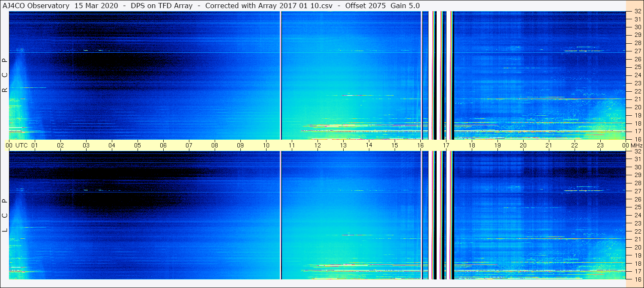
Task: Select hour 08 on the UTC time axis
Action: (215, 145)
